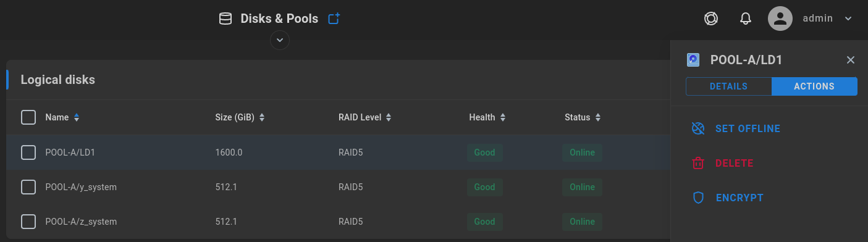Check the select-all header checkbox
The height and width of the screenshot is (242, 868).
[28, 117]
